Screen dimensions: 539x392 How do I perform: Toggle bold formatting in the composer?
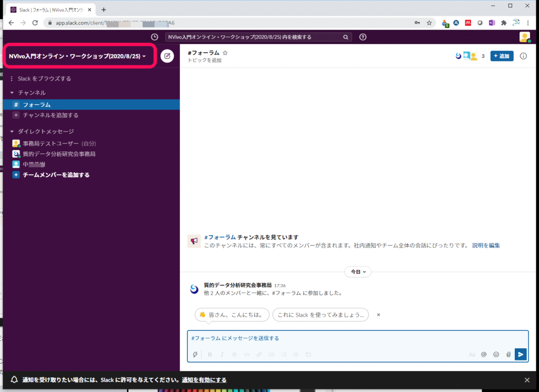click(209, 355)
